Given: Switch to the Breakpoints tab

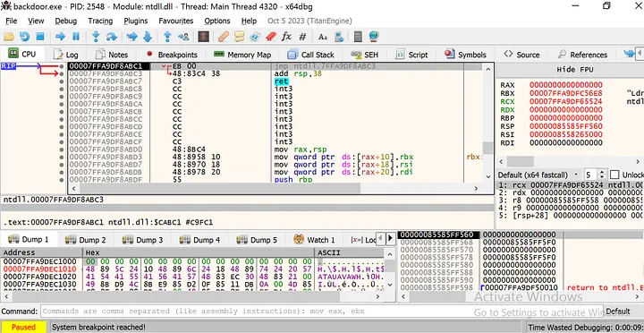Looking at the screenshot, I should coord(172,55).
